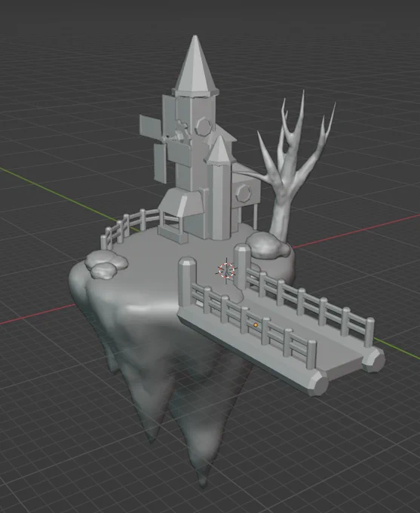
Task: Select the bridge's far-end log beam
Action: tap(374, 359)
